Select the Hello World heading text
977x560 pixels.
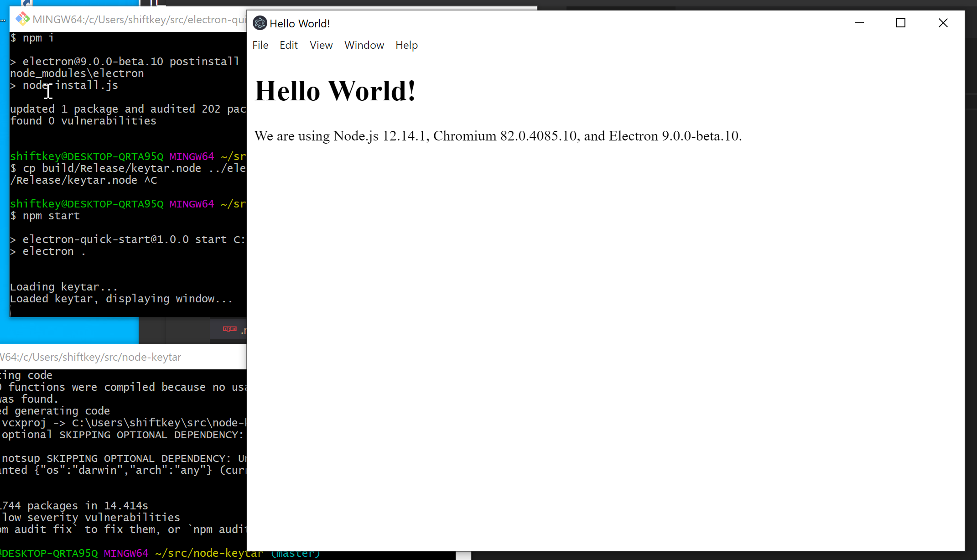pyautogui.click(x=335, y=90)
